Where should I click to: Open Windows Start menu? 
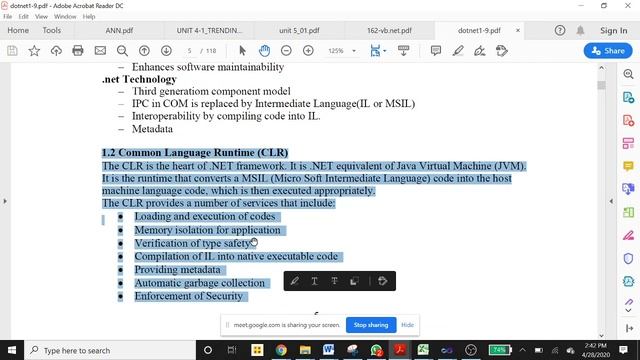[x=12, y=350]
